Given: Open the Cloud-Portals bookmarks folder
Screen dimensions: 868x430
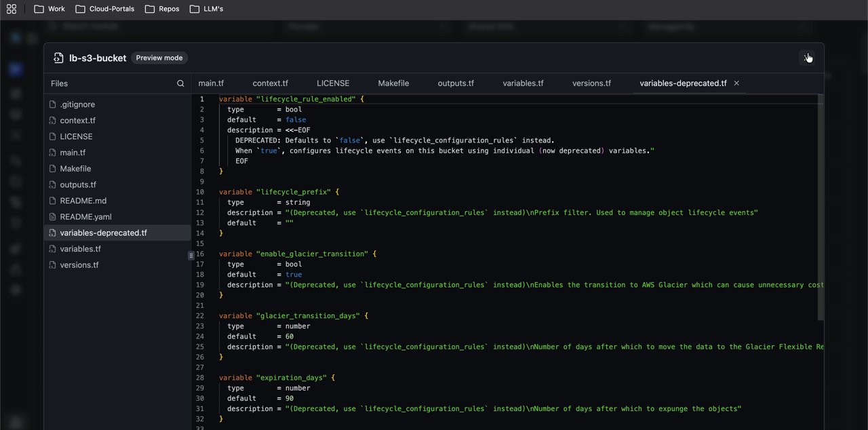Looking at the screenshot, I should [x=105, y=9].
